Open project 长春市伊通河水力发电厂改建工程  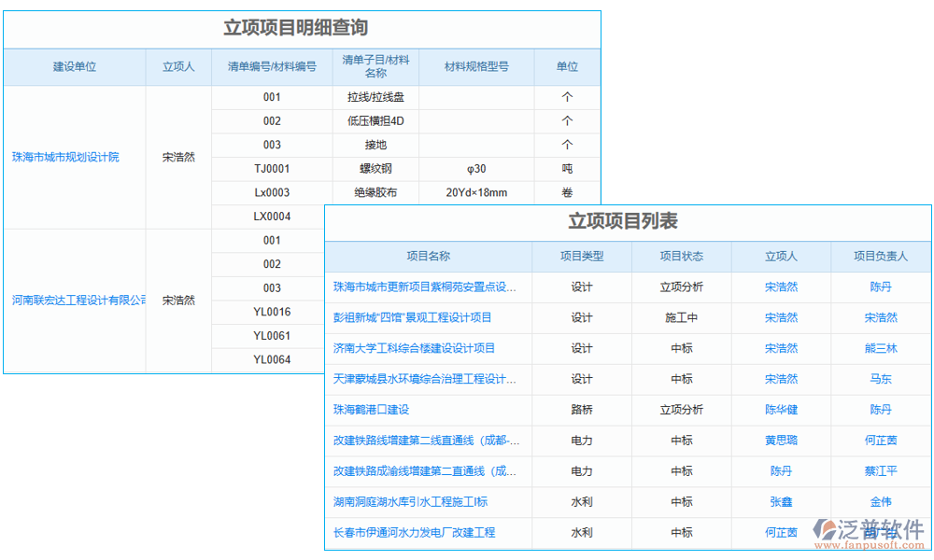point(417,533)
